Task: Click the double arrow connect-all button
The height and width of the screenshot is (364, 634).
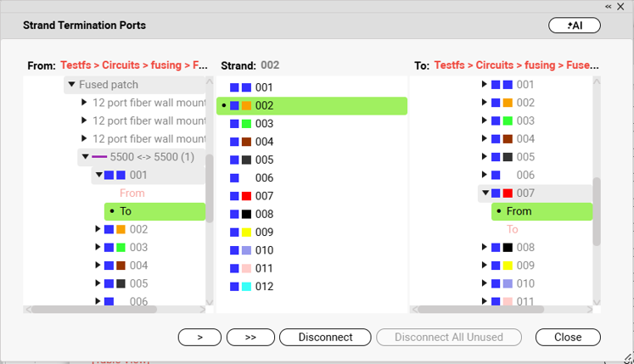Action: [250, 337]
